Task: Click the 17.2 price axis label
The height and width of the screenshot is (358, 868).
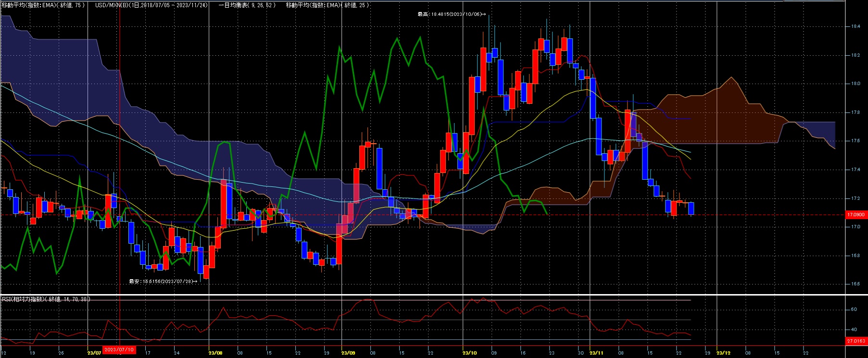Action: point(855,198)
